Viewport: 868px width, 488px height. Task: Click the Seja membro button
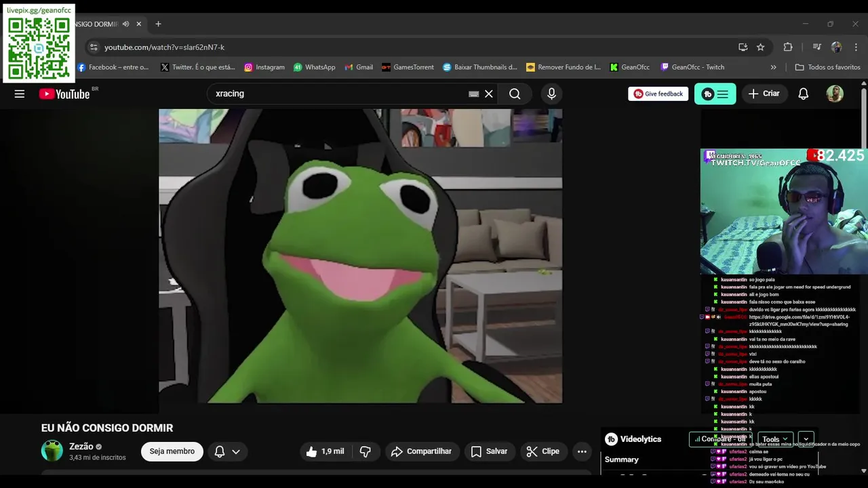pyautogui.click(x=172, y=451)
